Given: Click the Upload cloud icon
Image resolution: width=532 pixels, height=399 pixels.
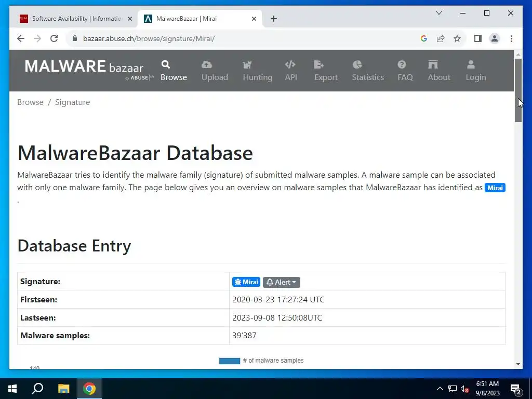Looking at the screenshot, I should [207, 64].
